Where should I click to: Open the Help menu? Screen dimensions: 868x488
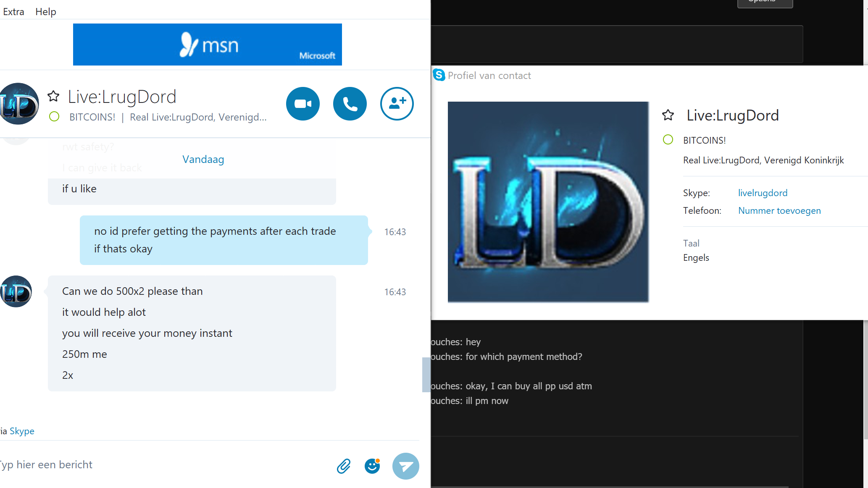pos(45,12)
